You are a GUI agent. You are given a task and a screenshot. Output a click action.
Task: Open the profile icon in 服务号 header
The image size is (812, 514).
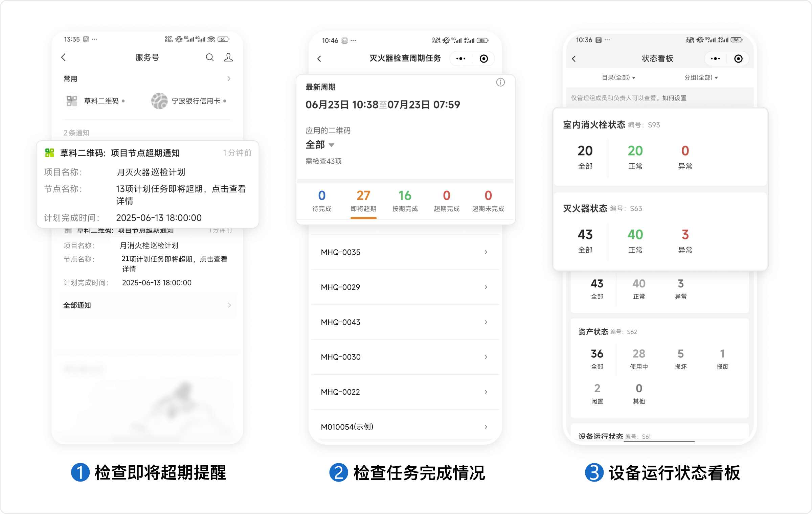point(228,57)
